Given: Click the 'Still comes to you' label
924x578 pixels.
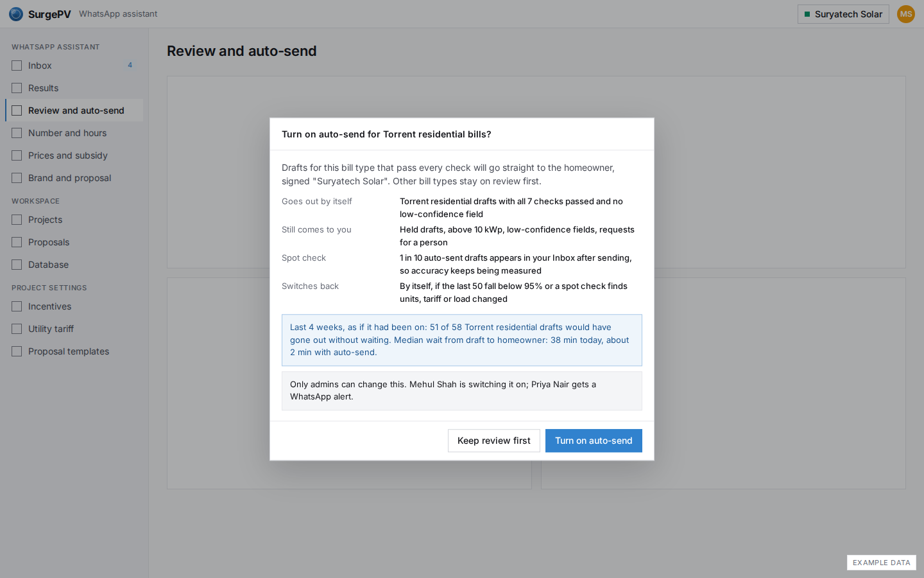Looking at the screenshot, I should click(x=316, y=229).
